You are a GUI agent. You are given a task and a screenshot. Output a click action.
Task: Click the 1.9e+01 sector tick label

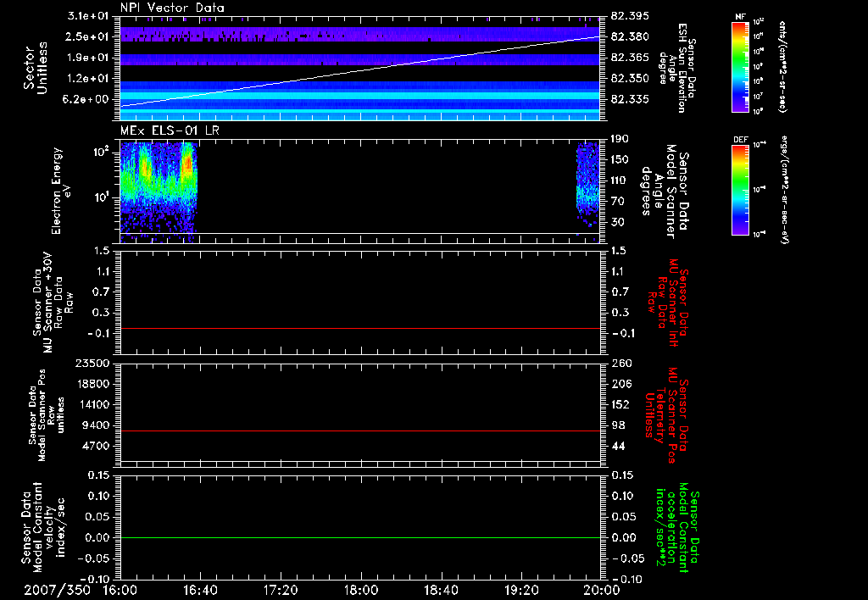click(x=88, y=58)
